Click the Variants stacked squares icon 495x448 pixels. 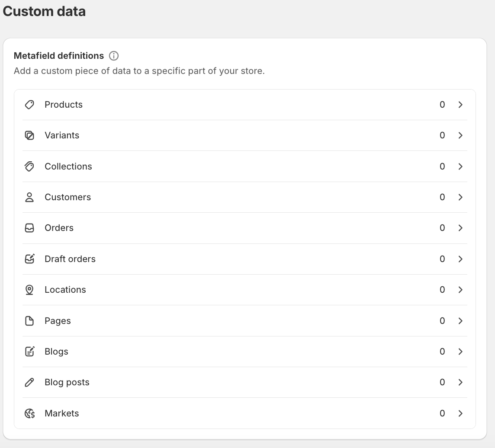pos(29,135)
